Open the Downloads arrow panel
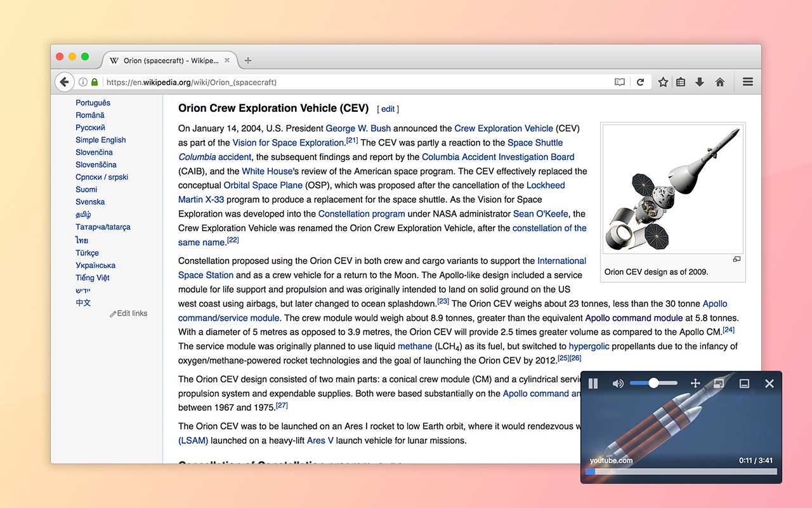812x508 pixels. click(700, 82)
